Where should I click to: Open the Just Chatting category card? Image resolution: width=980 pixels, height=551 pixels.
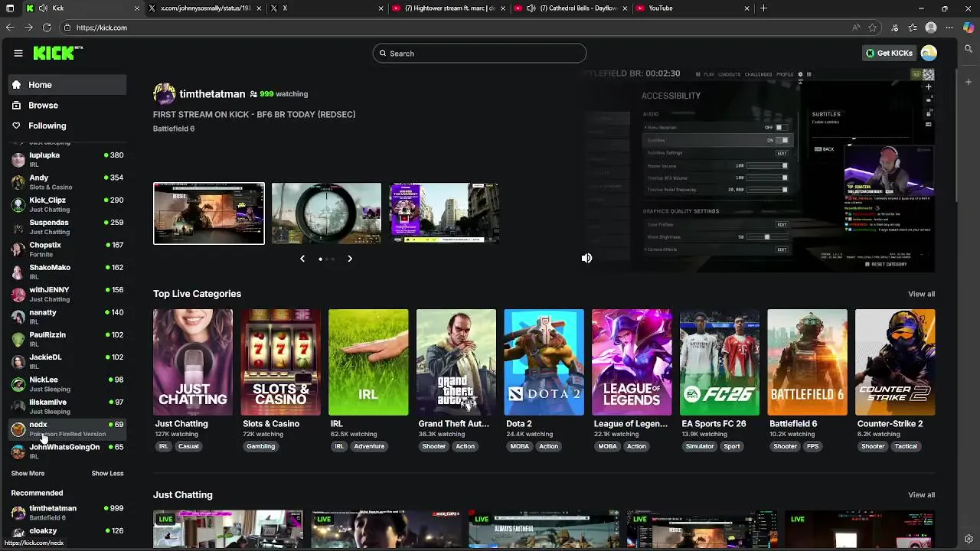tap(193, 362)
